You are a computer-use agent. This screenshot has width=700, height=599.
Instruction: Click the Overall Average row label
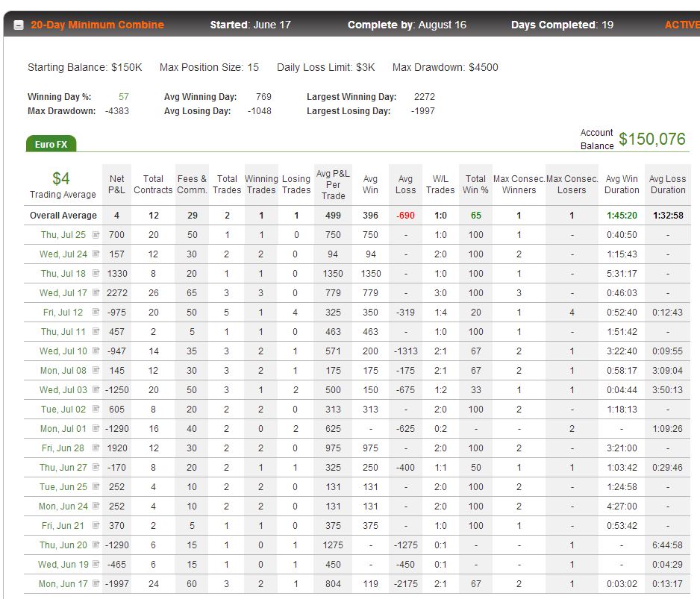pos(63,215)
